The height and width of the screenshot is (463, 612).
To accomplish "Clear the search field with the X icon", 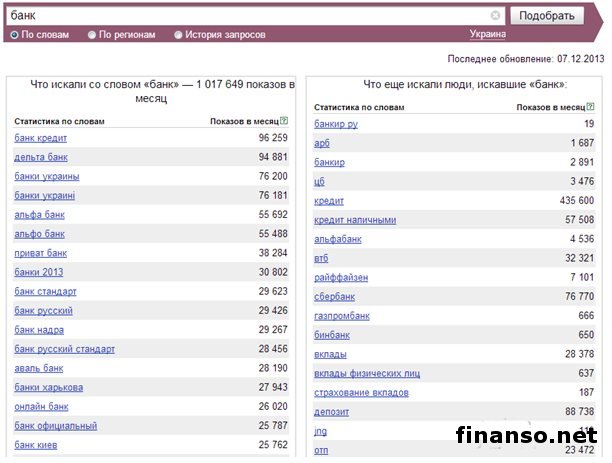I will 496,16.
